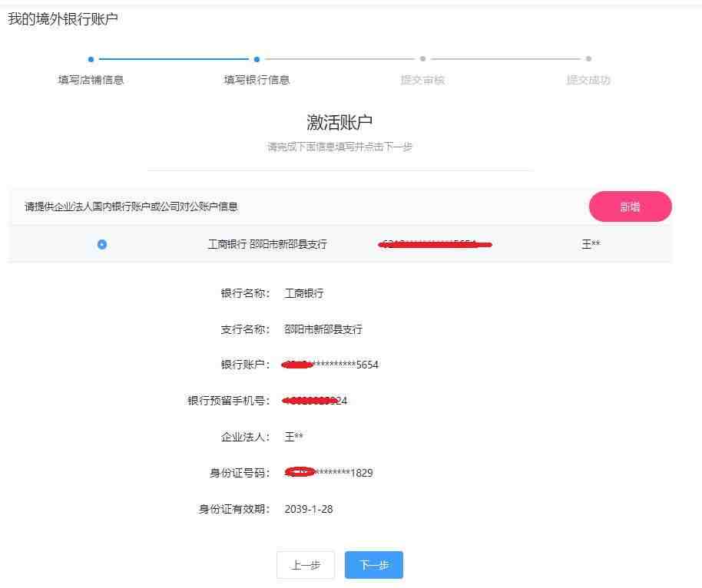Click the 请提供企业法人国内银行账户 prompt text
This screenshot has height=588, width=702.
pos(131,206)
